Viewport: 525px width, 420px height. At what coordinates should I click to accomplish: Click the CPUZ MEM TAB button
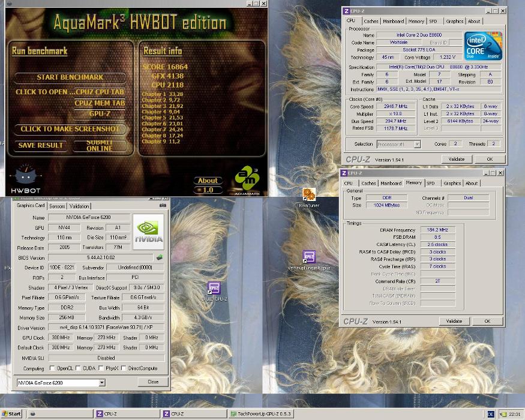click(x=100, y=103)
